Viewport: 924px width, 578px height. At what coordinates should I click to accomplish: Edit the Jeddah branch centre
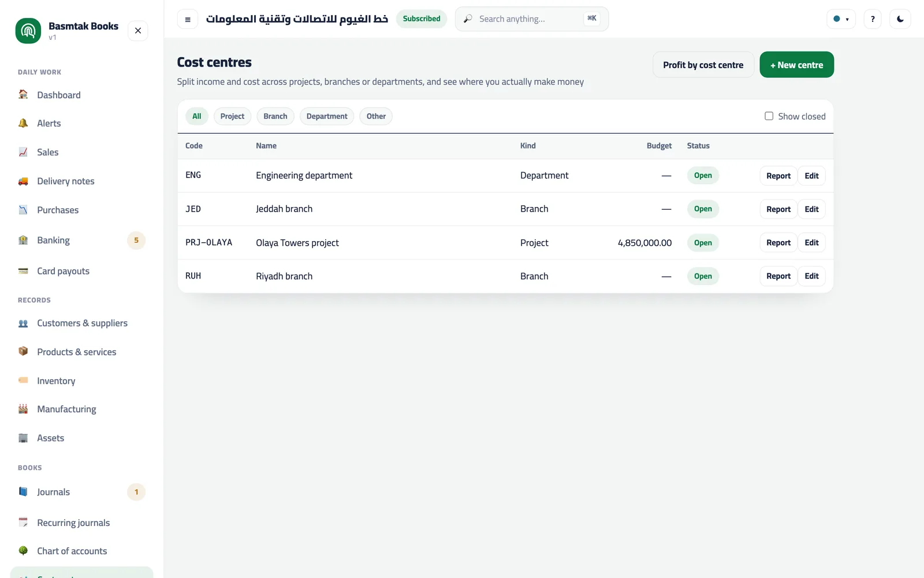pyautogui.click(x=811, y=209)
